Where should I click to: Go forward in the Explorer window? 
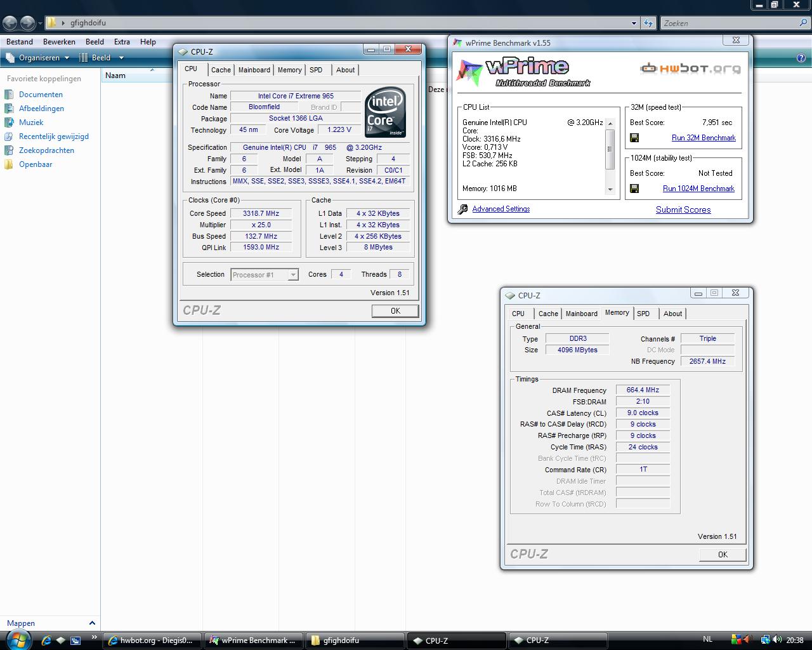pyautogui.click(x=27, y=23)
